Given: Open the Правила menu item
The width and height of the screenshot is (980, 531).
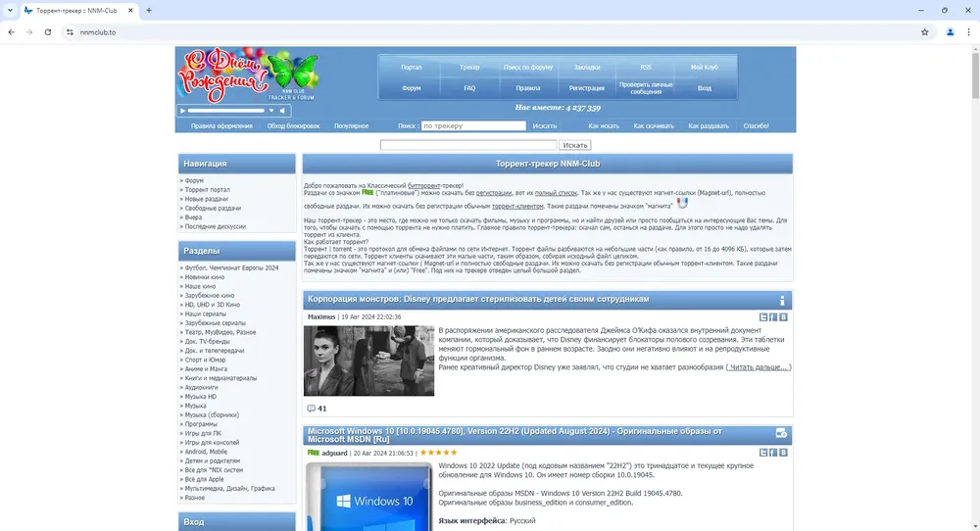Looking at the screenshot, I should pos(528,88).
